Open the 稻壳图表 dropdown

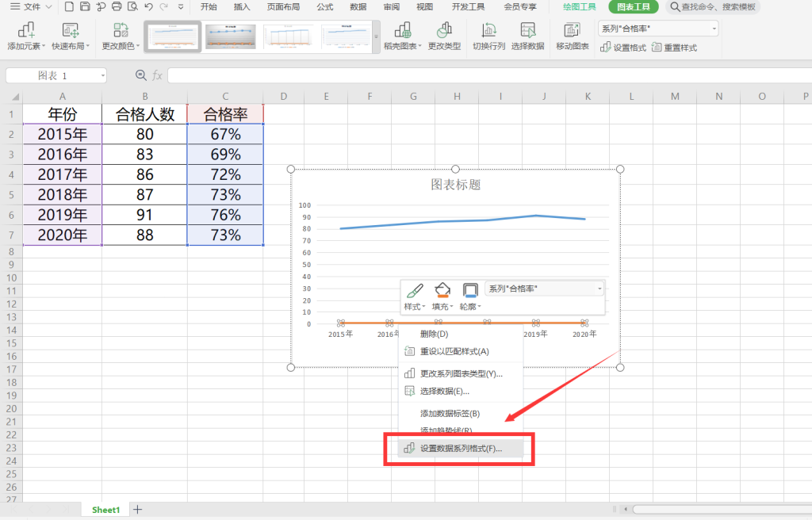(402, 36)
